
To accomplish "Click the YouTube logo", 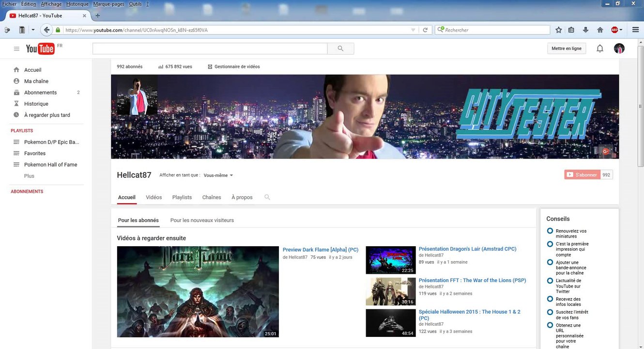I will tap(40, 48).
